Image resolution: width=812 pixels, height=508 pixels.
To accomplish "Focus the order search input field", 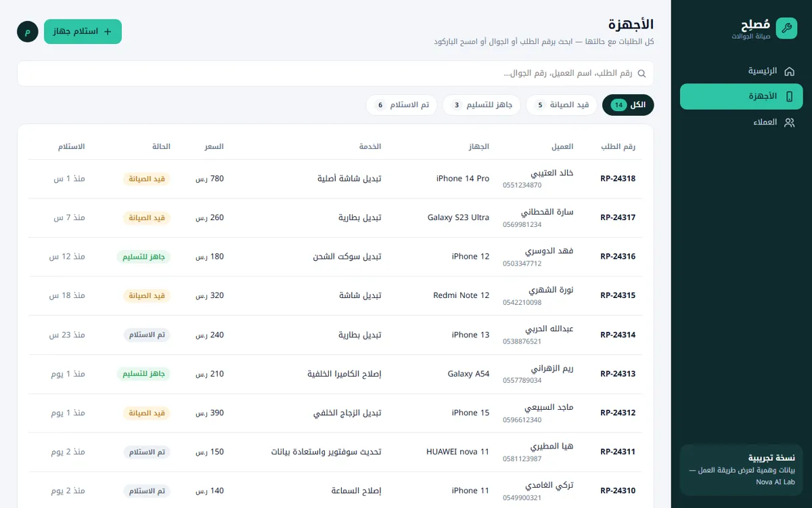I will pos(336,73).
